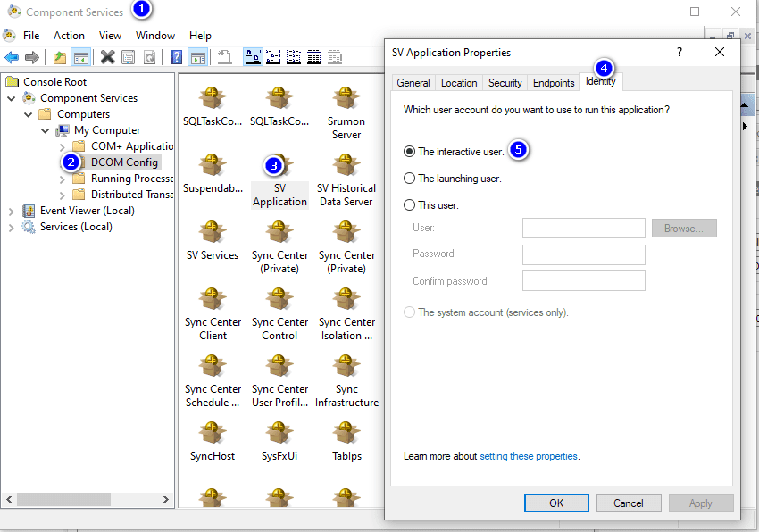Click the Browse... button

tap(684, 228)
